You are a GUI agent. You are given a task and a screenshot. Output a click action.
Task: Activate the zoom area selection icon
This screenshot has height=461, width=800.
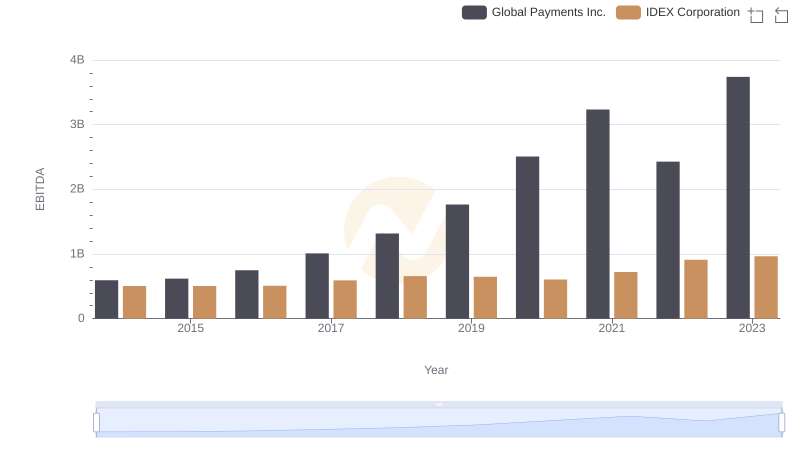(x=756, y=15)
